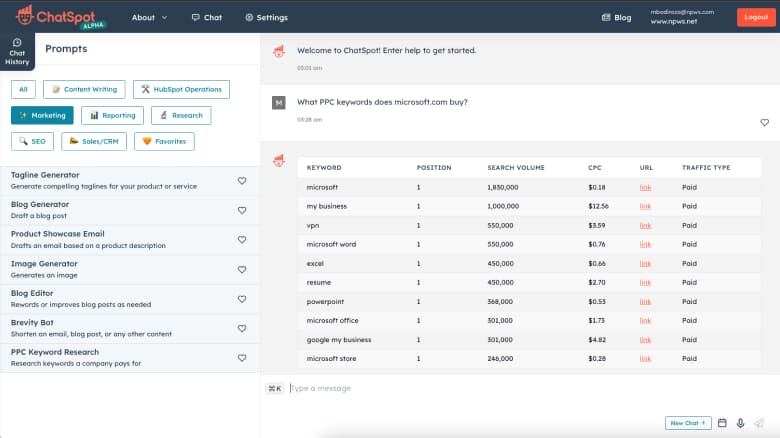The image size is (780, 438).
Task: Favorite the Blog Generator prompt
Action: [242, 210]
